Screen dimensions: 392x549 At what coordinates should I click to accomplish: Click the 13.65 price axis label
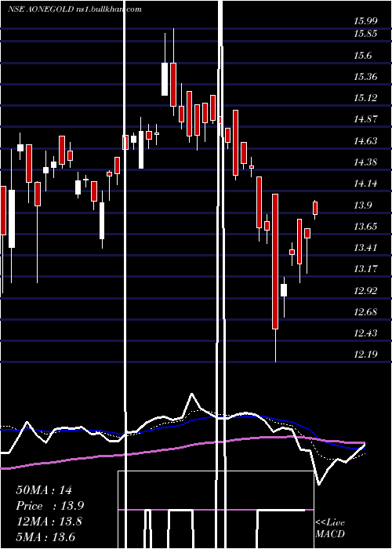click(365, 226)
